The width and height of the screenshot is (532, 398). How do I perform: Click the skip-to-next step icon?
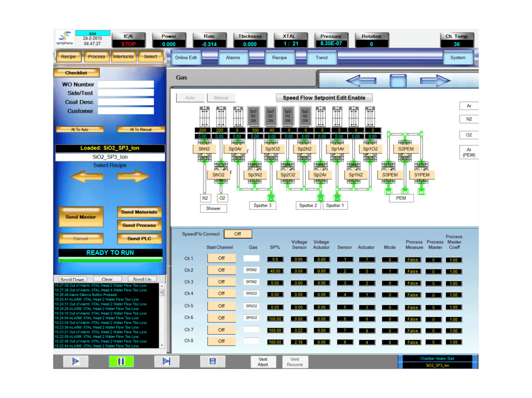point(166,361)
